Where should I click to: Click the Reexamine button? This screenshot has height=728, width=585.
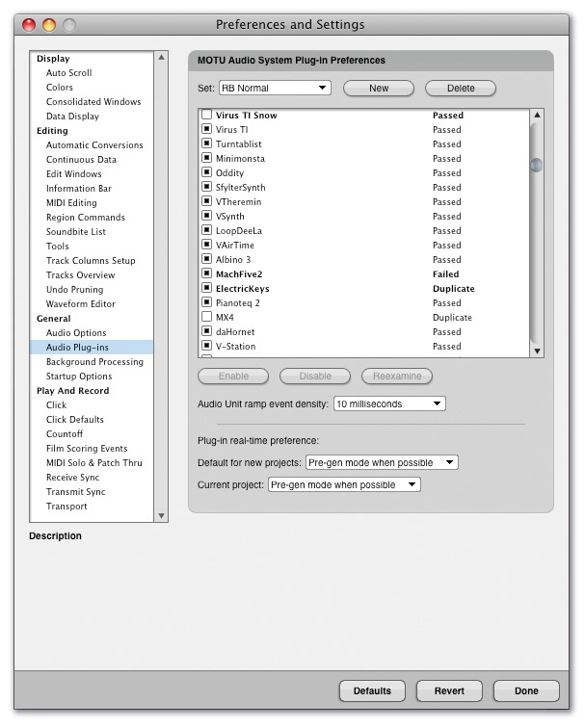397,377
